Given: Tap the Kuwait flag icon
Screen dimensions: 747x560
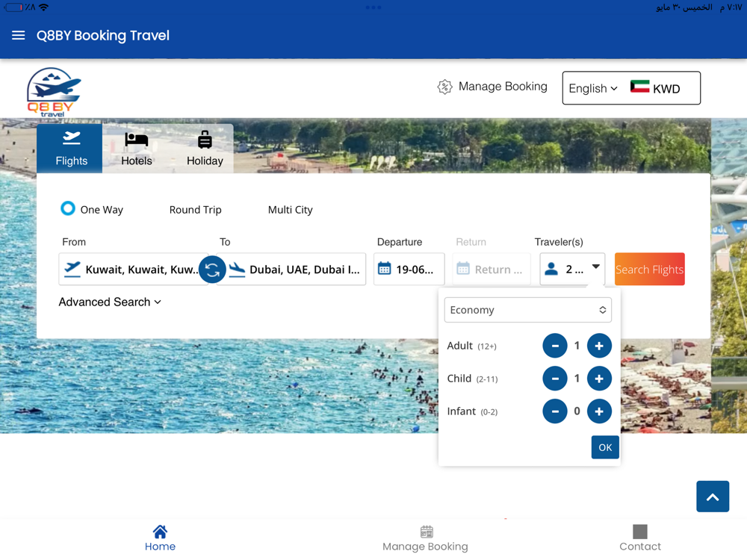Looking at the screenshot, I should click(x=639, y=87).
